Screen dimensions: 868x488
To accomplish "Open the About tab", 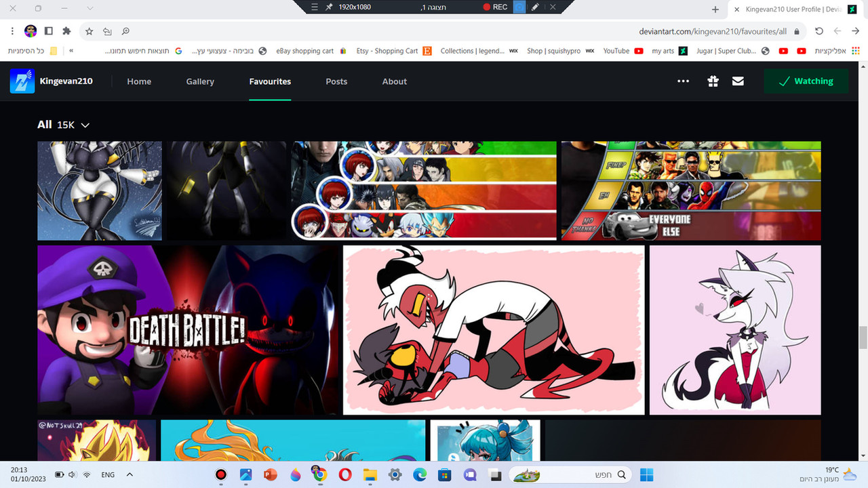I will click(395, 81).
